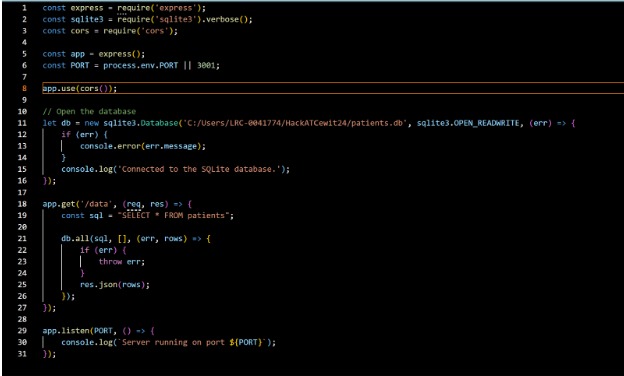Click line number 29 in the gutter
624x376 pixels.
22,331
